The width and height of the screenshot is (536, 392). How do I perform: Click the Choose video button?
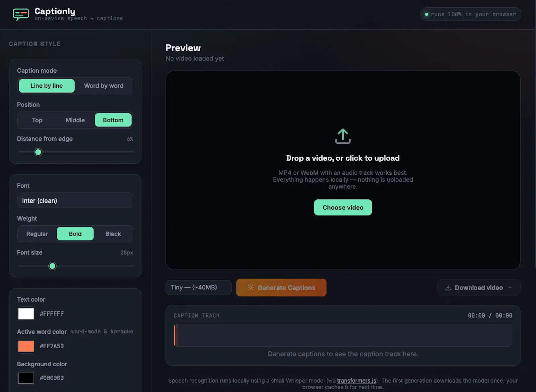(x=343, y=208)
